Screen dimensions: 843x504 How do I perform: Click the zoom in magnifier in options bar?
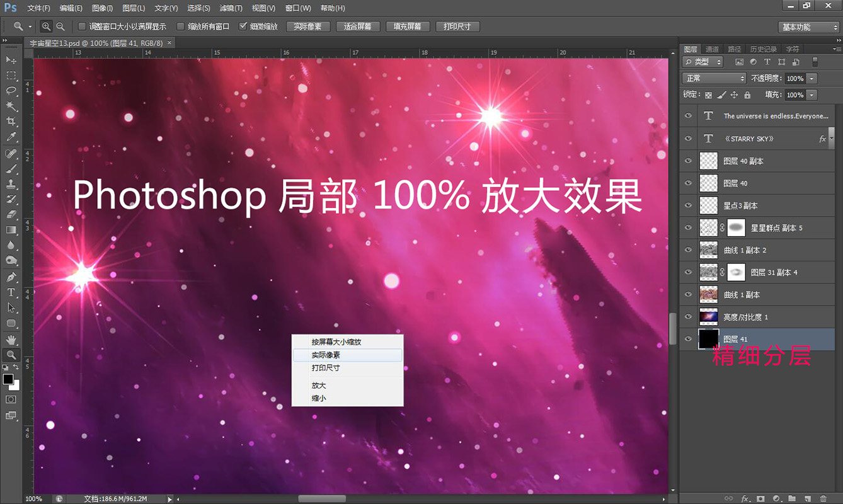click(x=46, y=26)
